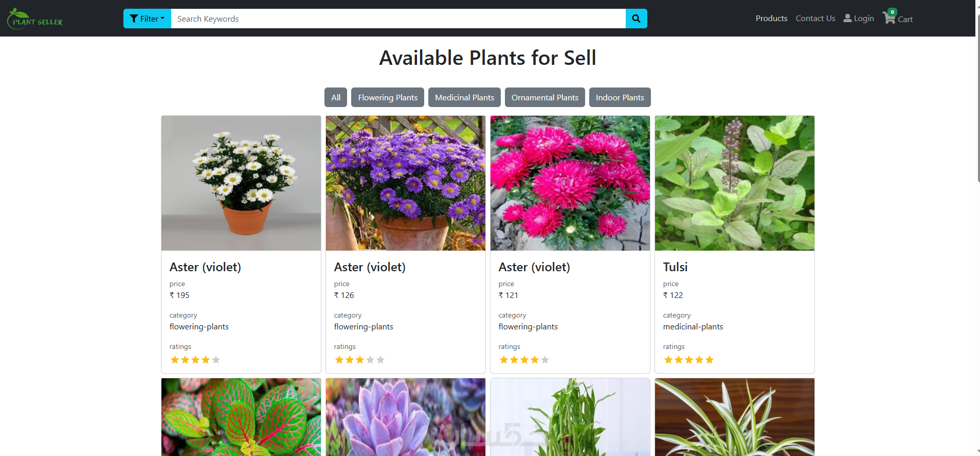980x456 pixels.
Task: Filter by Medicinal Plants
Action: 464,97
